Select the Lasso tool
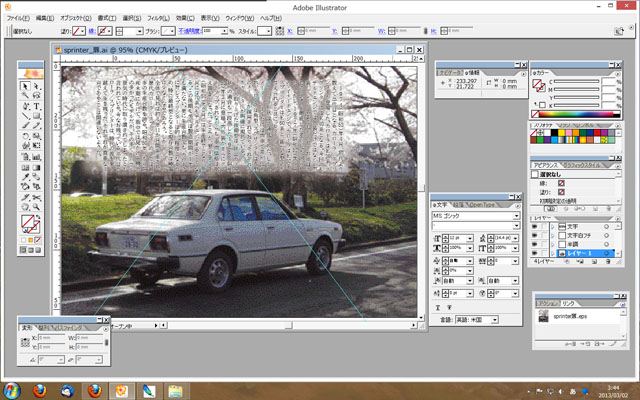This screenshot has width=640, height=400. 36,96
